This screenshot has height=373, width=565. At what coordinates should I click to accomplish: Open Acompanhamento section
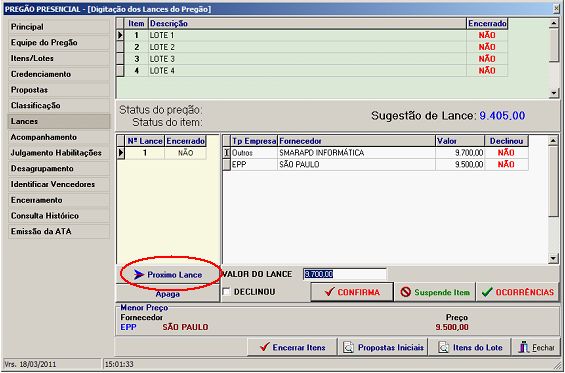click(59, 137)
